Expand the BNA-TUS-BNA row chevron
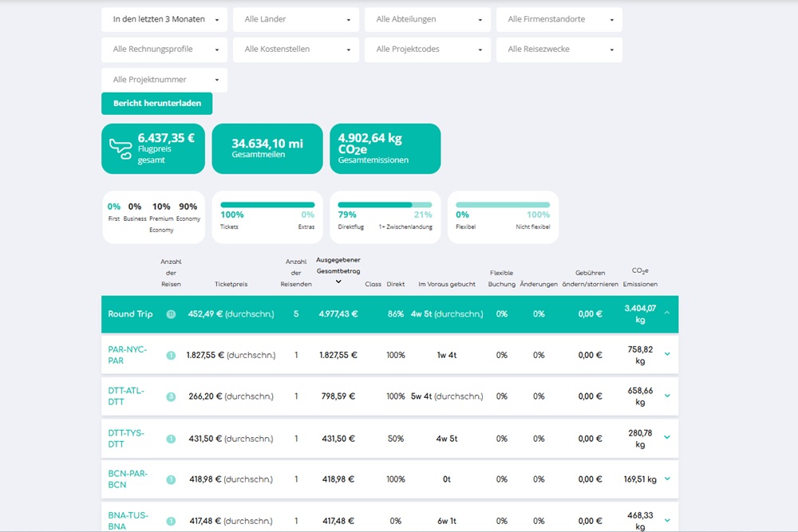Screen dimensions: 798x532 point(667,520)
